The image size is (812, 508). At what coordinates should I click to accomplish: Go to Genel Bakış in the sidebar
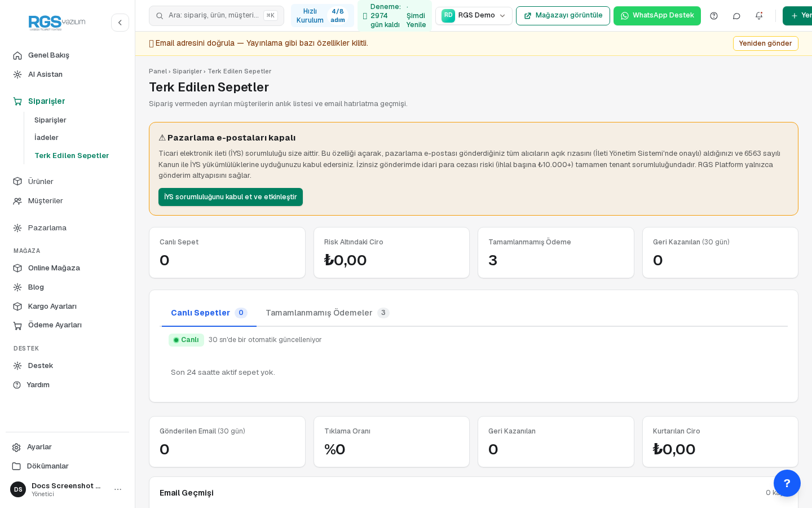coord(68,55)
